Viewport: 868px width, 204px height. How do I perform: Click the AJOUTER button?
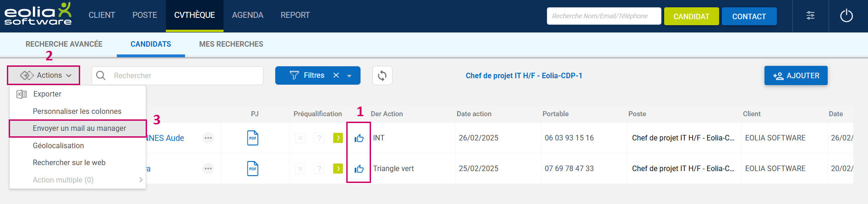click(x=796, y=76)
